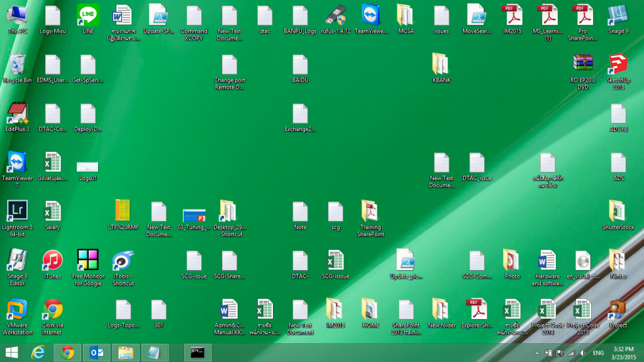The height and width of the screenshot is (362, 644).
Task: Select the Exchange2... text file
Action: coord(300,117)
